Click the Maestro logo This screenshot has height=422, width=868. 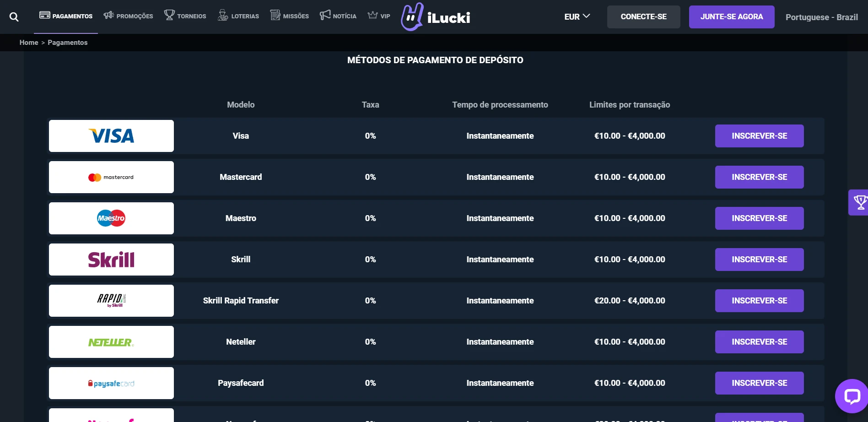coord(111,218)
